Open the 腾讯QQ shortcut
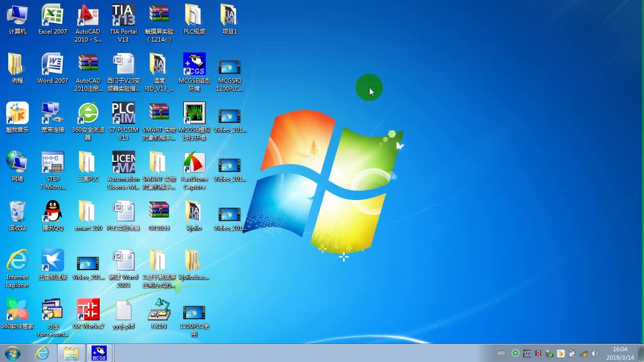This screenshot has height=362, width=644. 52,216
